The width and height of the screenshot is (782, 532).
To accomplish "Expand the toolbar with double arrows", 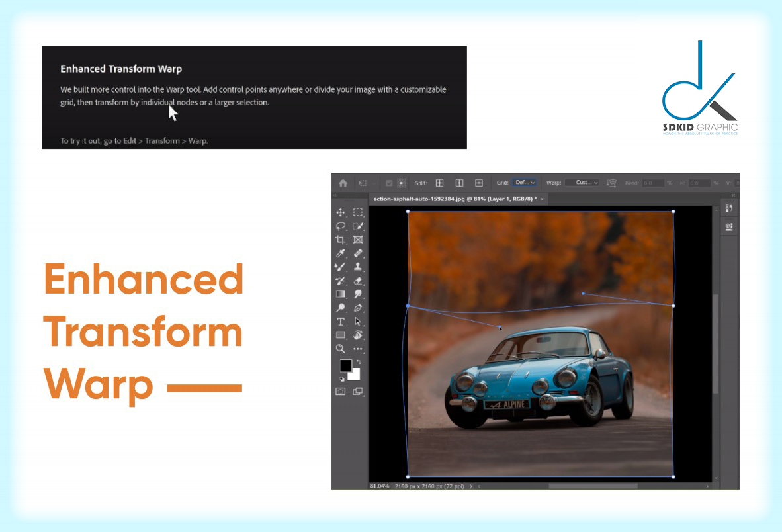I will (335, 195).
